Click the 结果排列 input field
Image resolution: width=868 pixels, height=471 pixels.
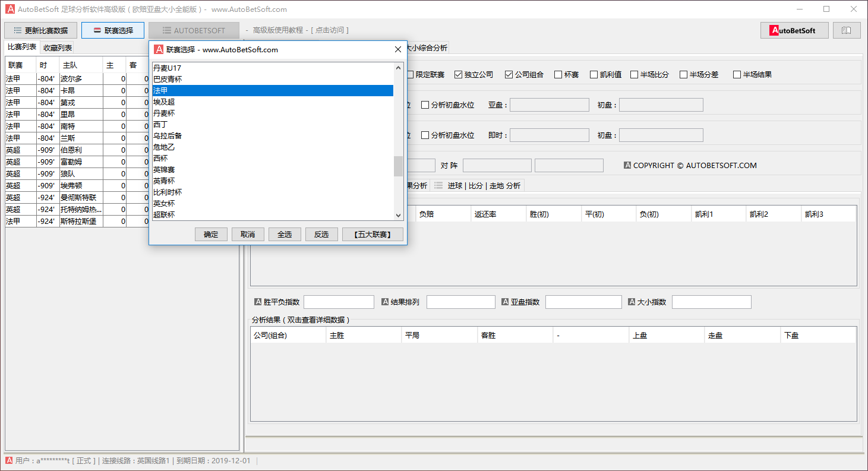click(461, 302)
